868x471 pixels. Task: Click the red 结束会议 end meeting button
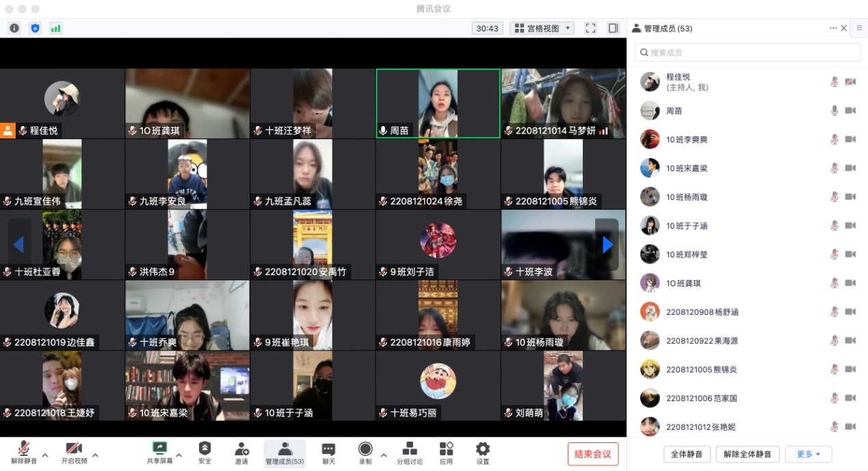[x=593, y=454]
